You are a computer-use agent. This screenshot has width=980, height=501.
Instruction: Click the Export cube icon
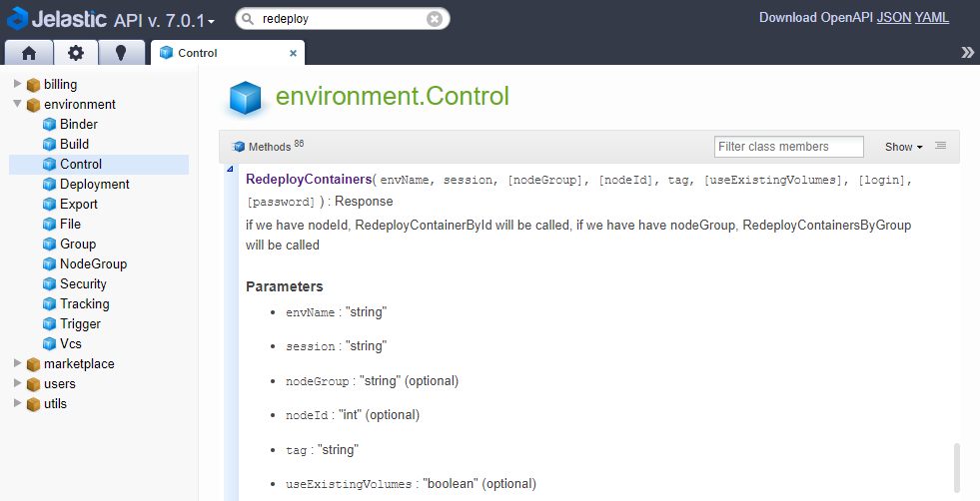pyautogui.click(x=49, y=205)
